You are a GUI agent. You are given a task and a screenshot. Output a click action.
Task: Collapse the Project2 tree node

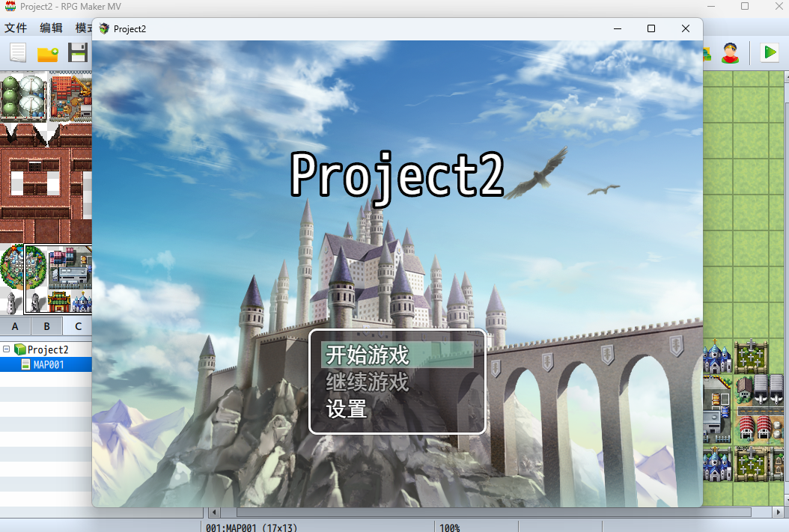[x=7, y=349]
